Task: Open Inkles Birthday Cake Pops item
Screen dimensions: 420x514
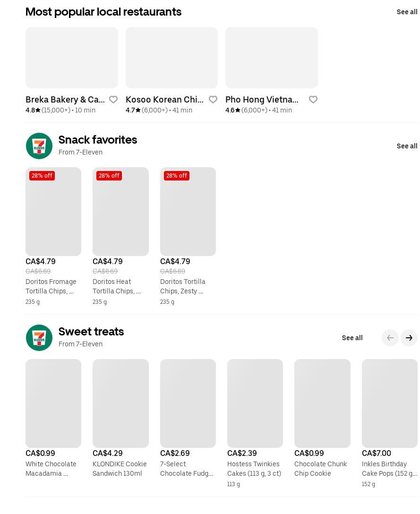Action: point(389,403)
